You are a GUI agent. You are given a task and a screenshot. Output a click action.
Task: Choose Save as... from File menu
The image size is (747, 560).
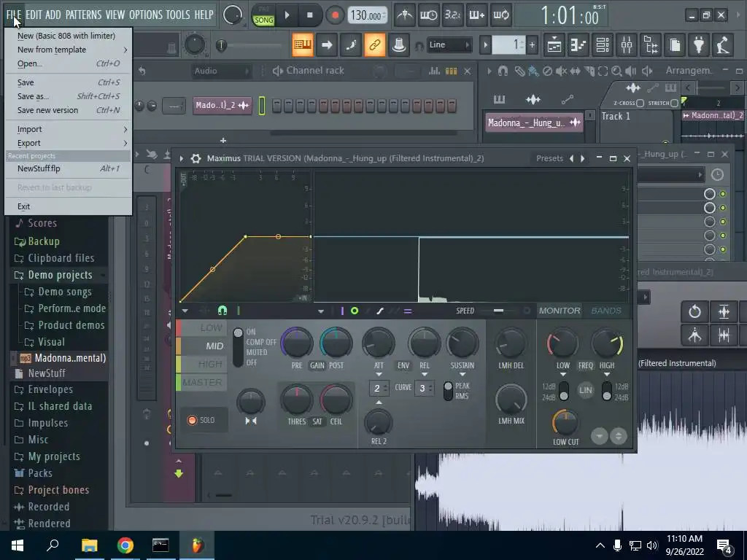click(68, 96)
